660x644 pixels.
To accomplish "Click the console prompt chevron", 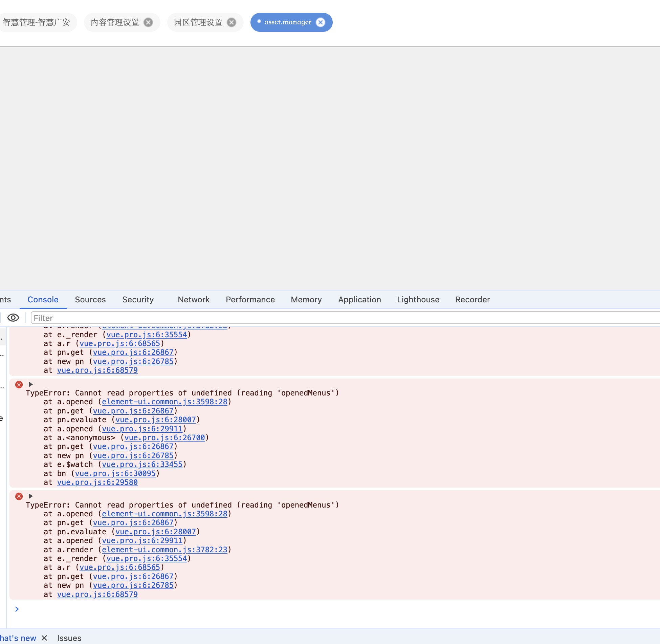I will (x=17, y=609).
